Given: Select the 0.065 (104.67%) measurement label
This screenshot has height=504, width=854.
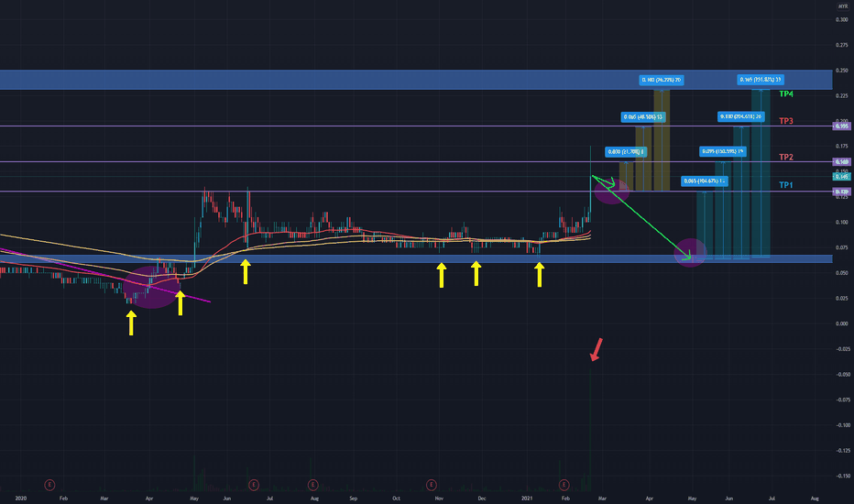Looking at the screenshot, I should pos(705,181).
